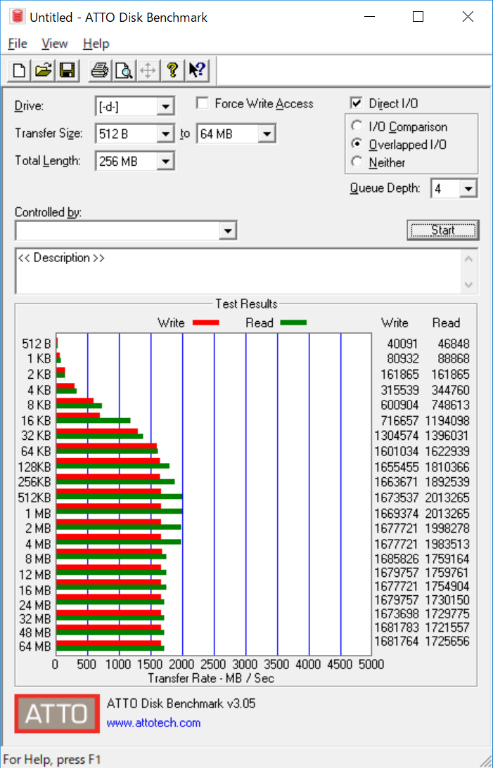Viewport: 493px width, 768px height.
Task: Open the View menu
Action: [54, 44]
